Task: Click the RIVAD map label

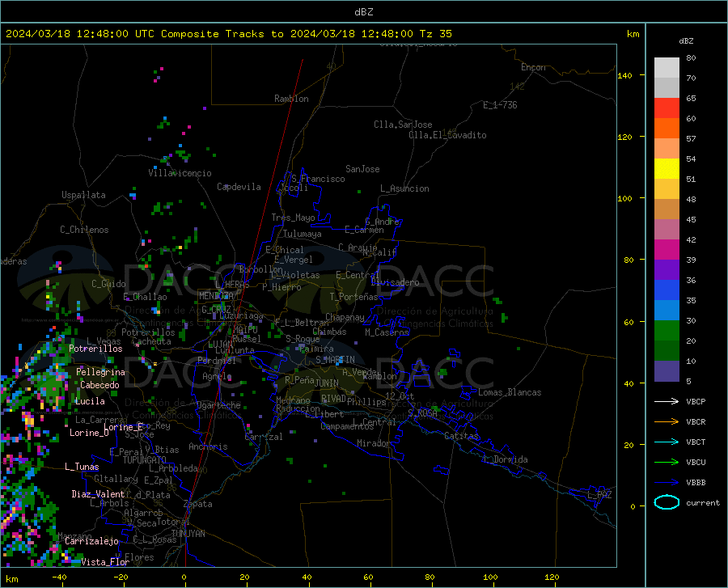Action: pos(333,399)
